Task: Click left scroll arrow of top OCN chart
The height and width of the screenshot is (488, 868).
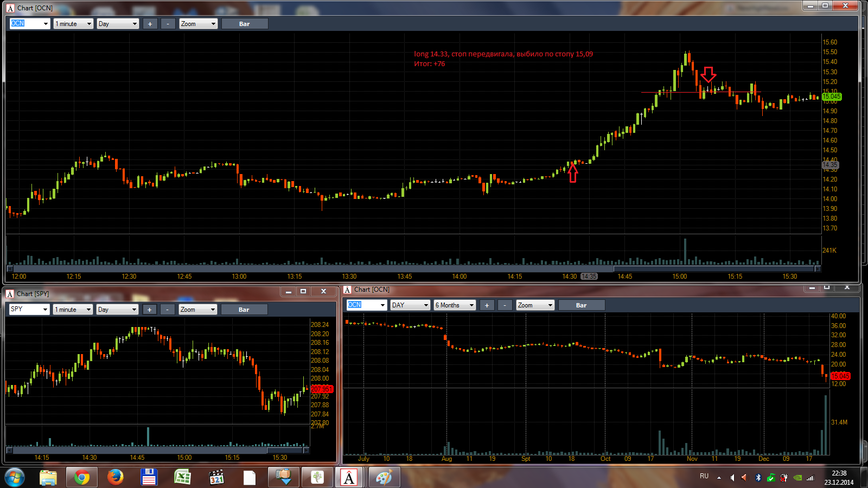Action: pyautogui.click(x=10, y=268)
